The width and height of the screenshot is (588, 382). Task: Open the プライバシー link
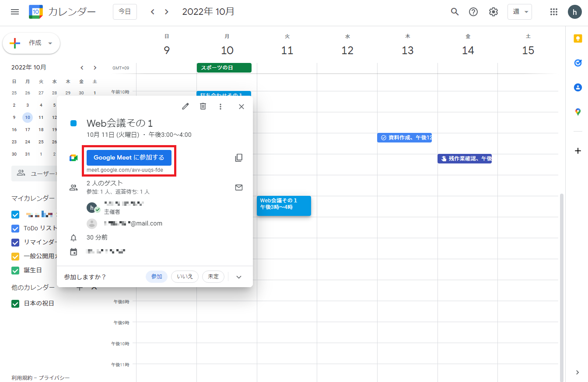pyautogui.click(x=54, y=378)
